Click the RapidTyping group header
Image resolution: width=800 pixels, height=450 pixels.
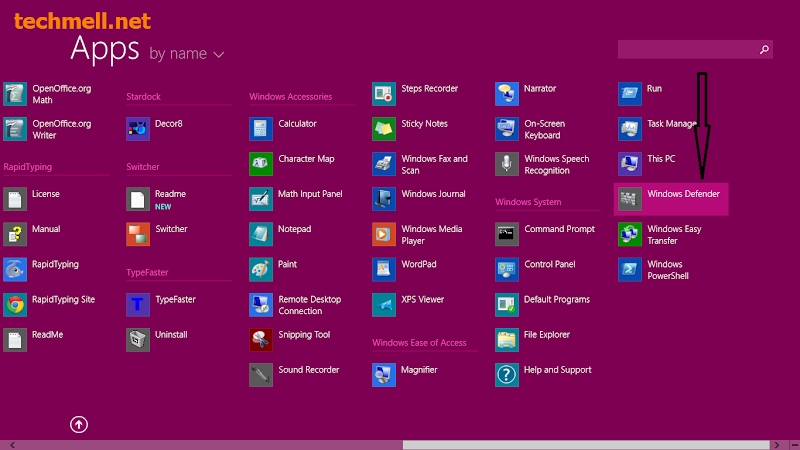point(28,167)
